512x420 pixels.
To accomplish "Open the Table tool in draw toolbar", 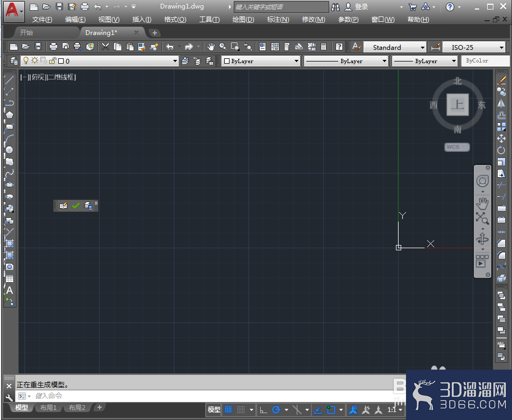I will pyautogui.click(x=10, y=278).
